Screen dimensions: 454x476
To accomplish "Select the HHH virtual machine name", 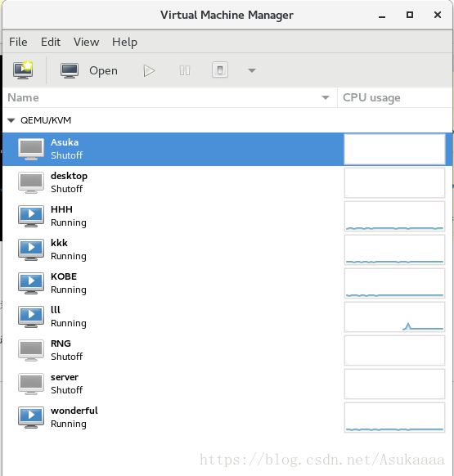I will [x=61, y=209].
